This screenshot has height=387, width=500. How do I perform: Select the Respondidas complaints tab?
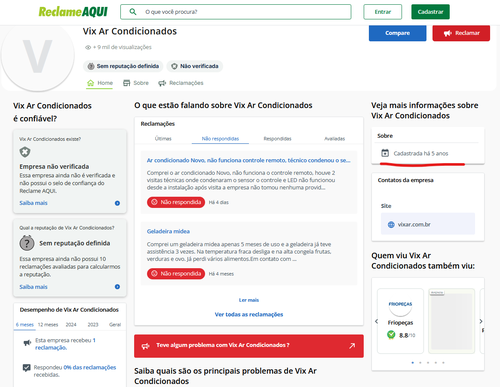tap(277, 139)
